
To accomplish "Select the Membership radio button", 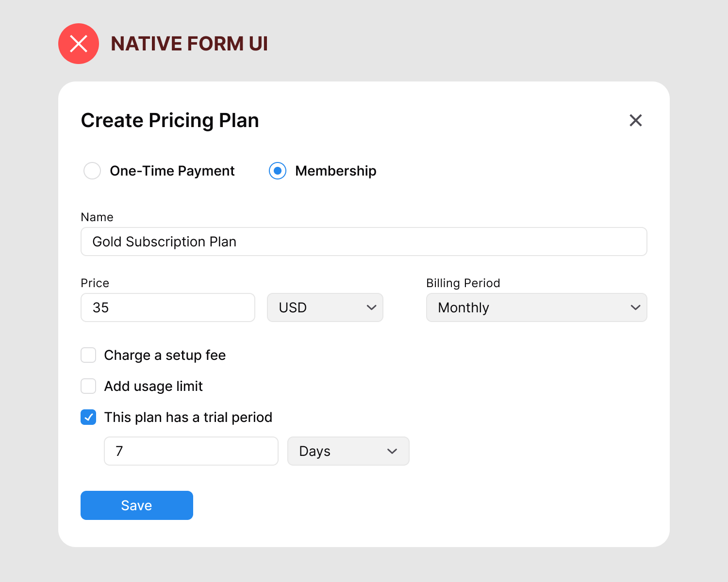I will pyautogui.click(x=278, y=171).
